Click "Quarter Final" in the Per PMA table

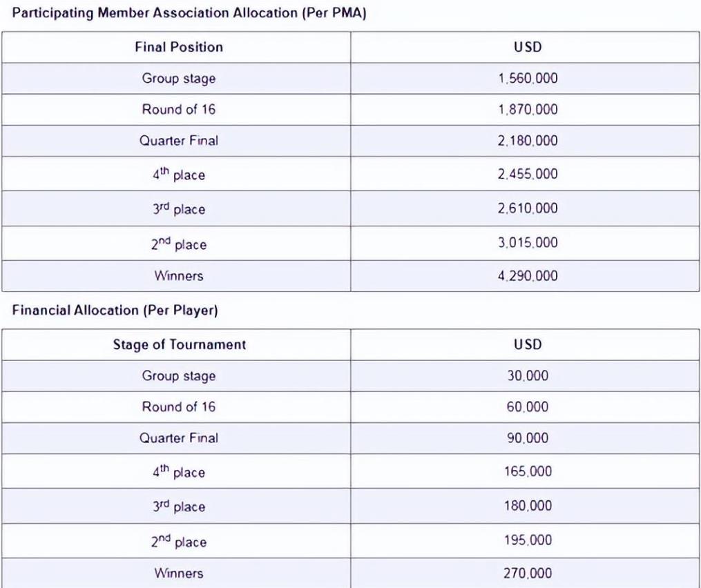tap(179, 141)
